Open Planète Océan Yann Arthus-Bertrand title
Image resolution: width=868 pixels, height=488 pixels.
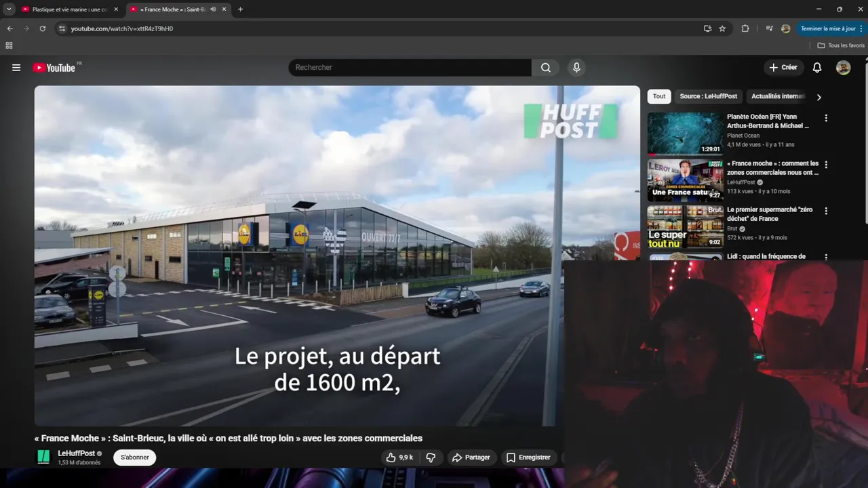coord(768,121)
